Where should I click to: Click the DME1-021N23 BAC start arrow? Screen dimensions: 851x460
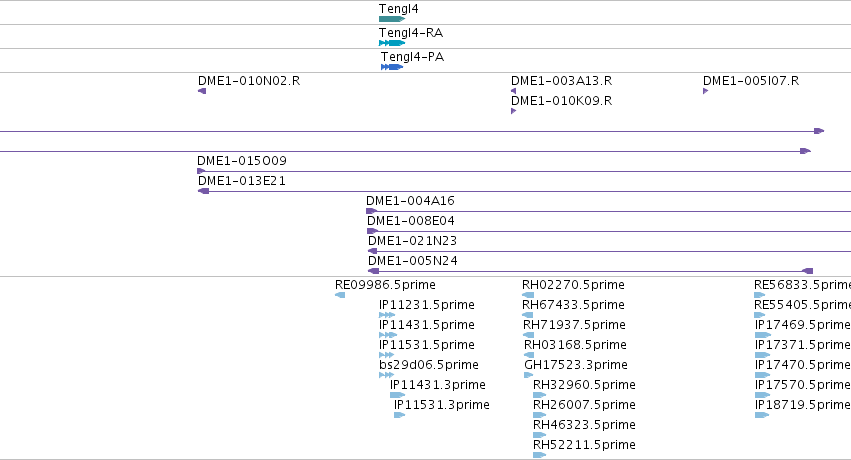(x=372, y=251)
